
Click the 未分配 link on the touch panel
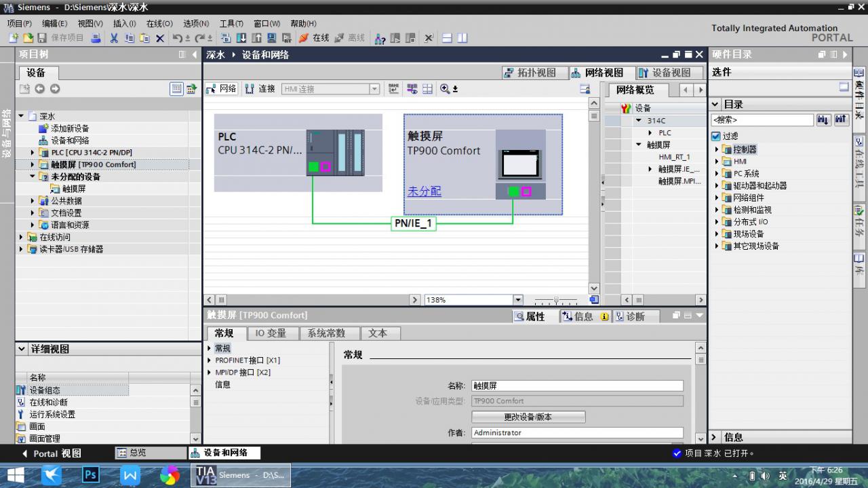425,191
